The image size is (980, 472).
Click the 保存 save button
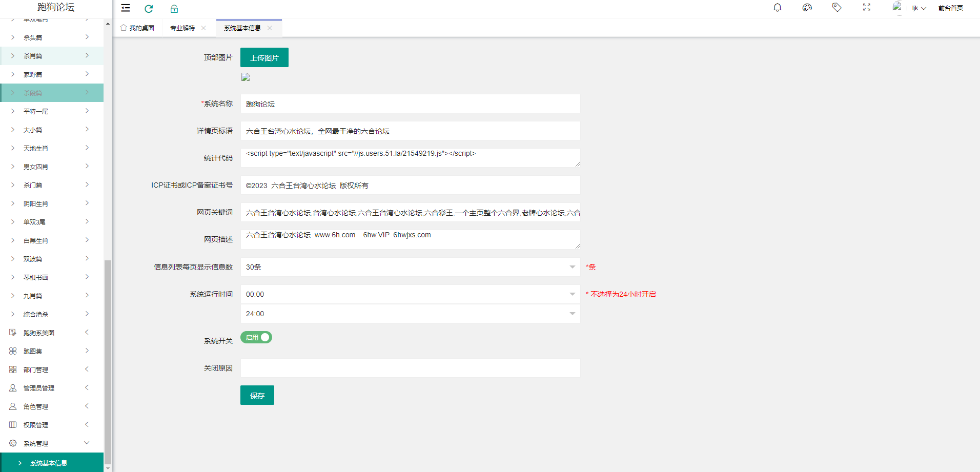coord(257,395)
